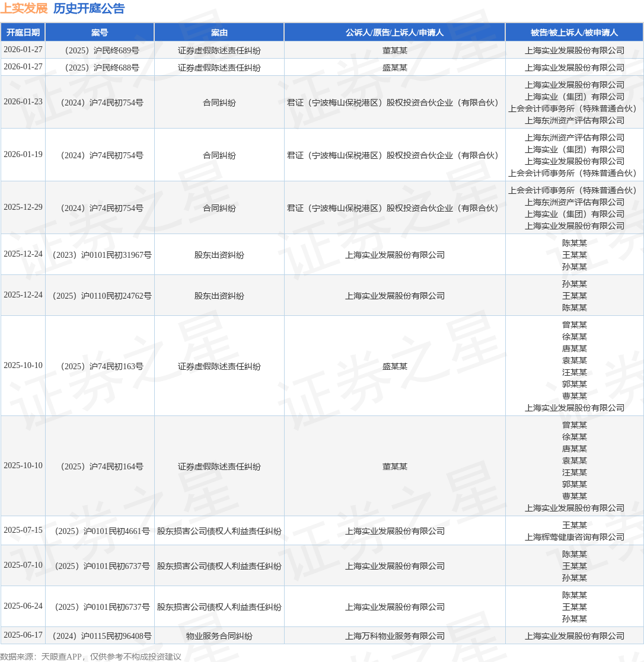Click 股东出资纠纷 in the 31967号 row

pyautogui.click(x=219, y=255)
